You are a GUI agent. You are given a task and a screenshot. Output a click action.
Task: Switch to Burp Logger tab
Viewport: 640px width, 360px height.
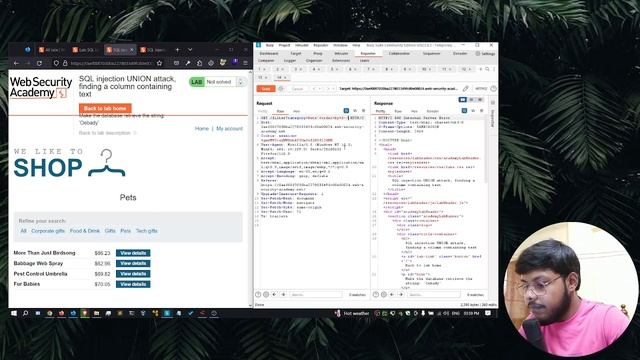pos(290,61)
